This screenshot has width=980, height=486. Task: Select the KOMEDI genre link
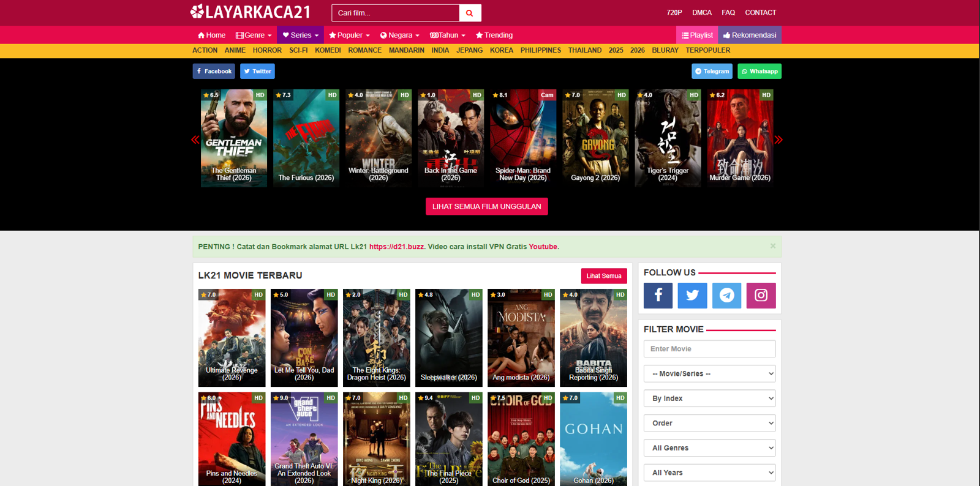point(328,50)
